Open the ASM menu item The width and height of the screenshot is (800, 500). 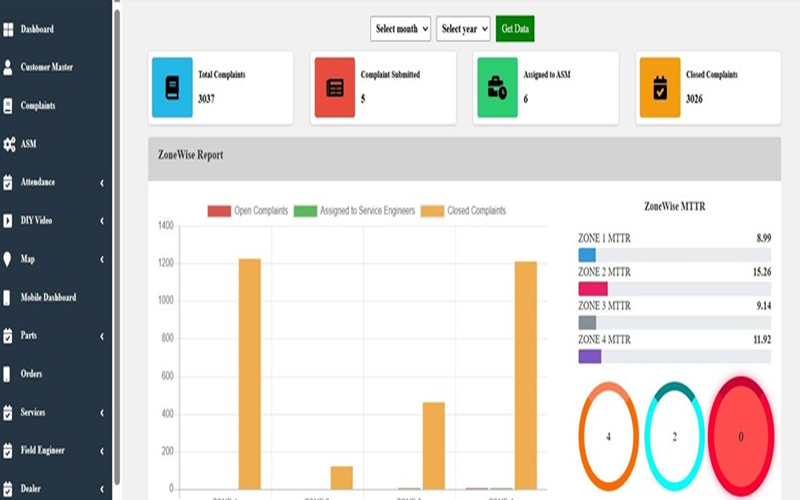pyautogui.click(x=29, y=144)
